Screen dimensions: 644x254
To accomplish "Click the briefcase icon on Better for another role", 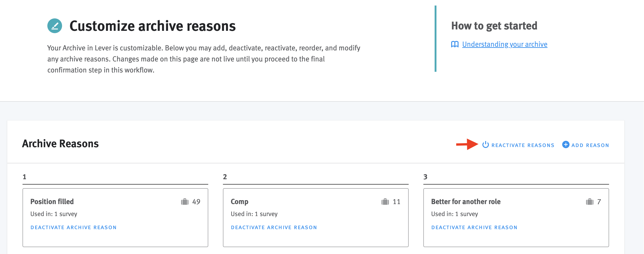I will point(590,202).
